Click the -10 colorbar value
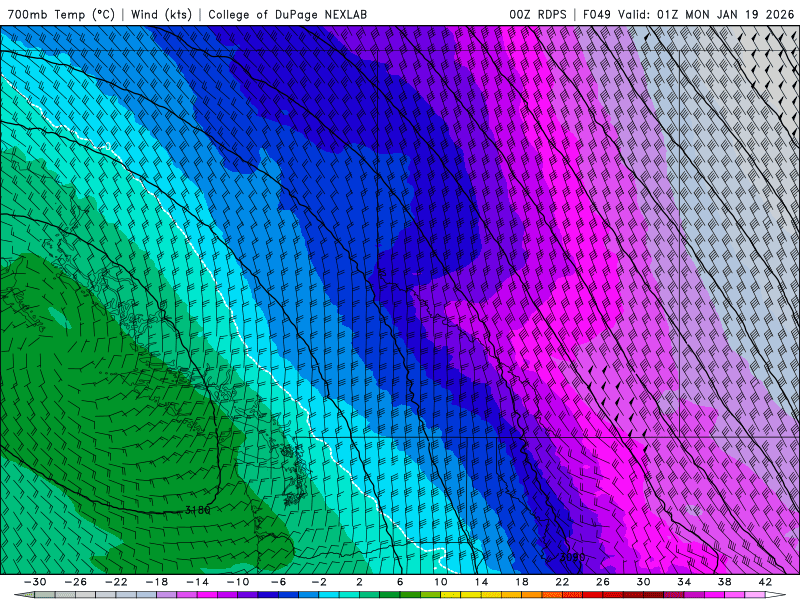The image size is (800, 600). point(238,582)
